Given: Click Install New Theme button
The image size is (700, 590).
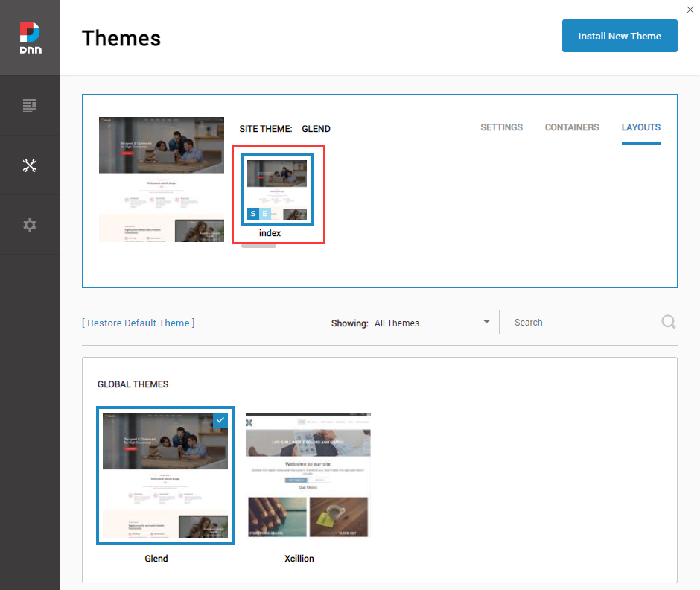Looking at the screenshot, I should pos(619,36).
